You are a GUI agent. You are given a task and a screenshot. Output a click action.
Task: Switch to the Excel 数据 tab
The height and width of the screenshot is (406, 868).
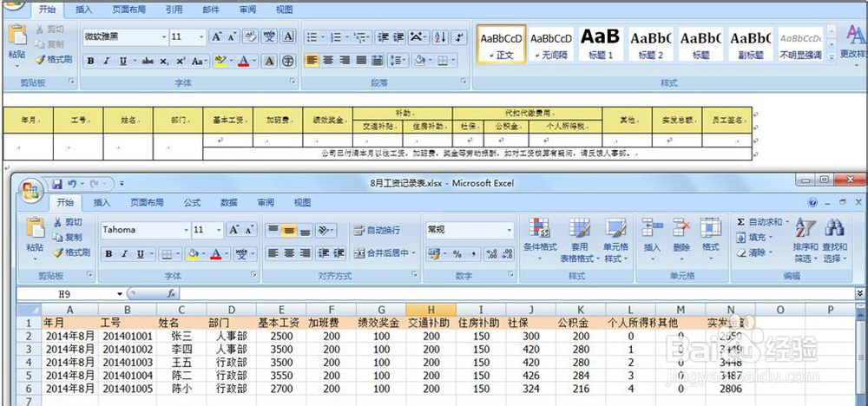(x=228, y=202)
